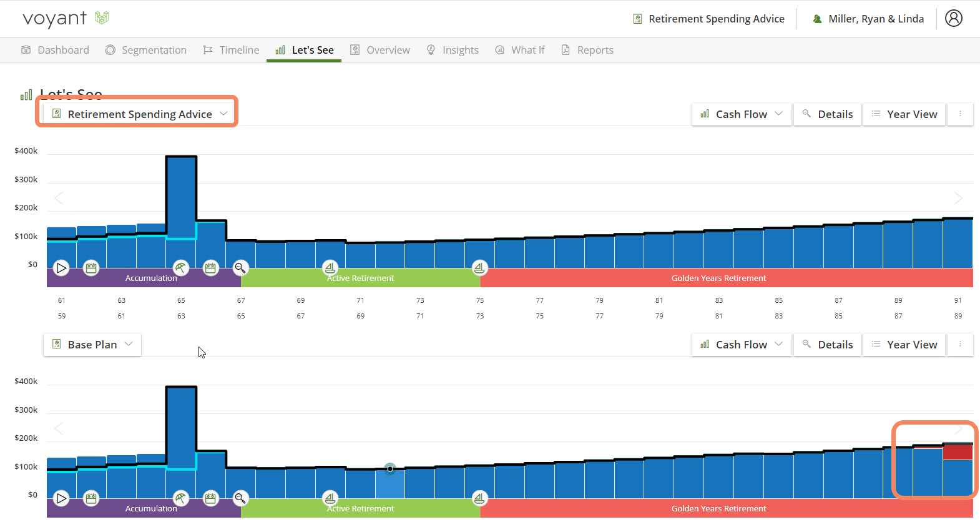Click second calendar event icon in top timeline
This screenshot has width=980, height=522.
(210, 268)
